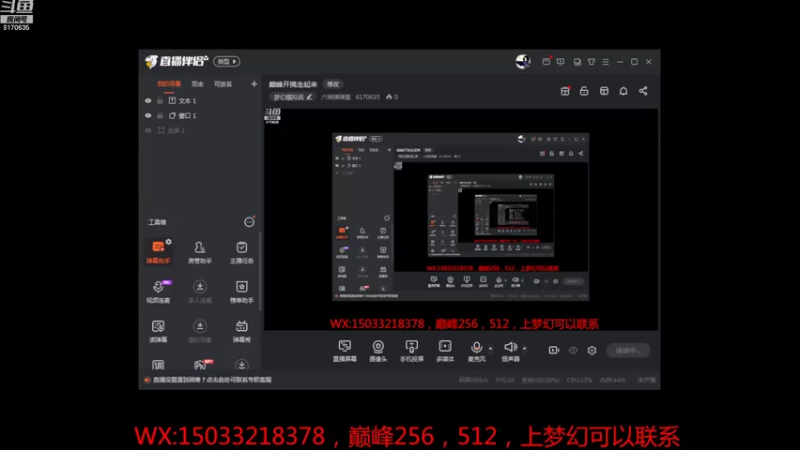Expand speaker volume arrow

[x=524, y=349]
